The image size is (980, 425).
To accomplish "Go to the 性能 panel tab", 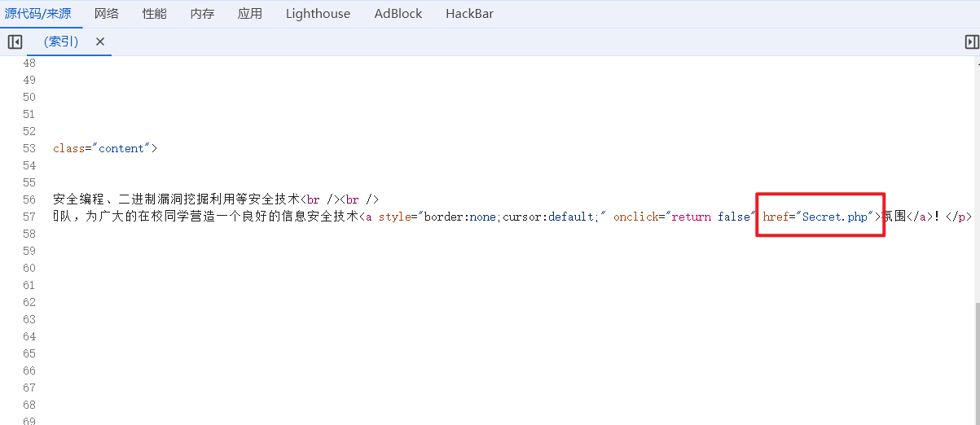I will pyautogui.click(x=154, y=14).
